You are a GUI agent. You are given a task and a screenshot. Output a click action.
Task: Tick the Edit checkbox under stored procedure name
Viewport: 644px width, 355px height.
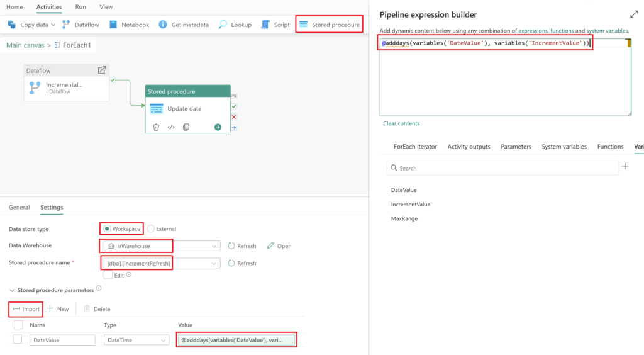[x=108, y=275]
